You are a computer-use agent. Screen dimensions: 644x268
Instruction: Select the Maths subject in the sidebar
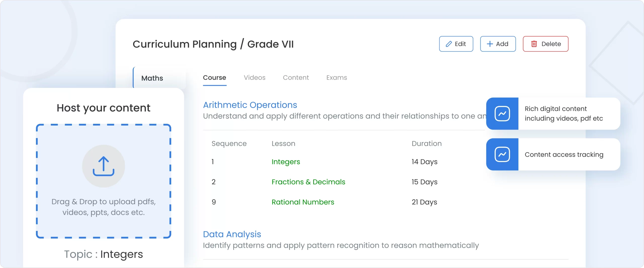click(x=152, y=78)
